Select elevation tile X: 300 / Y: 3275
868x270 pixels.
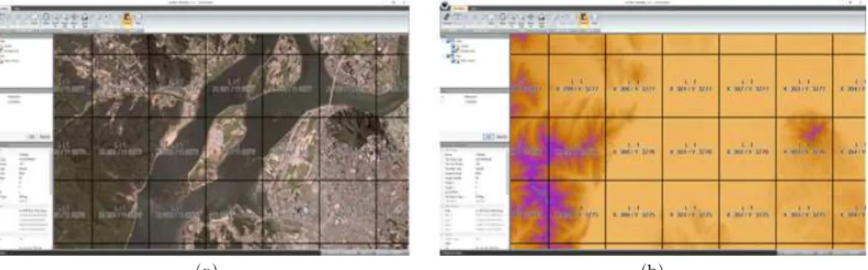[634, 211]
